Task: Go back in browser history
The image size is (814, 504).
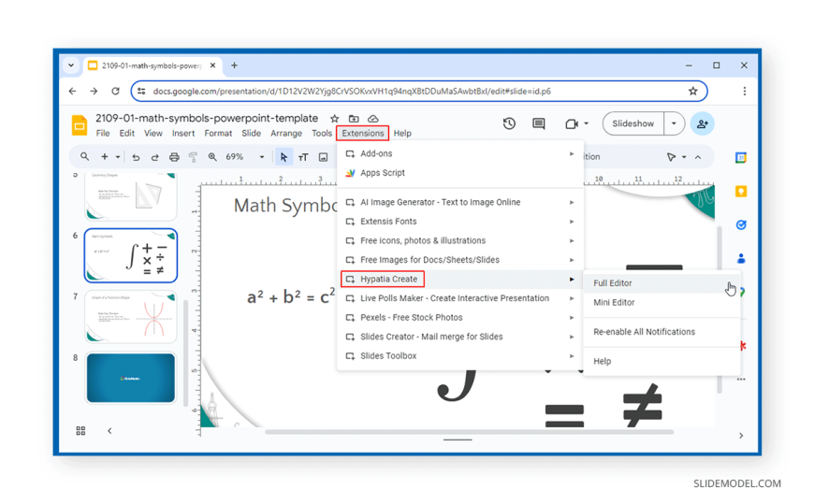Action: pos(72,92)
